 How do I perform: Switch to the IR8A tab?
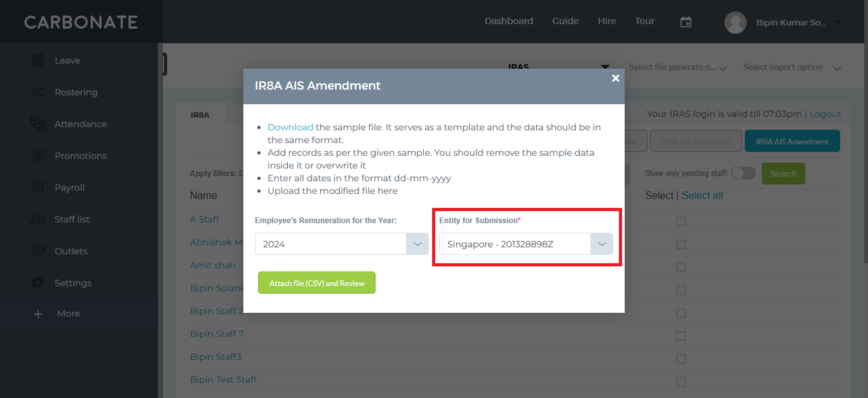pos(200,115)
